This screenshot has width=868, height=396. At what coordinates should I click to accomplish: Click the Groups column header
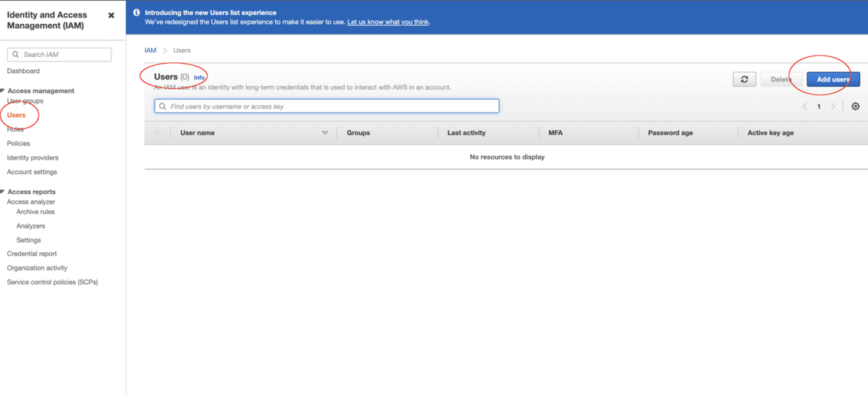point(359,133)
